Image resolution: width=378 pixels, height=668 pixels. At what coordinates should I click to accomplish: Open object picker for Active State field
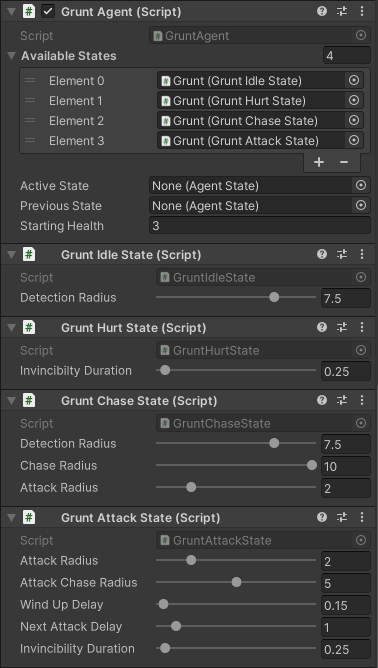(361, 185)
